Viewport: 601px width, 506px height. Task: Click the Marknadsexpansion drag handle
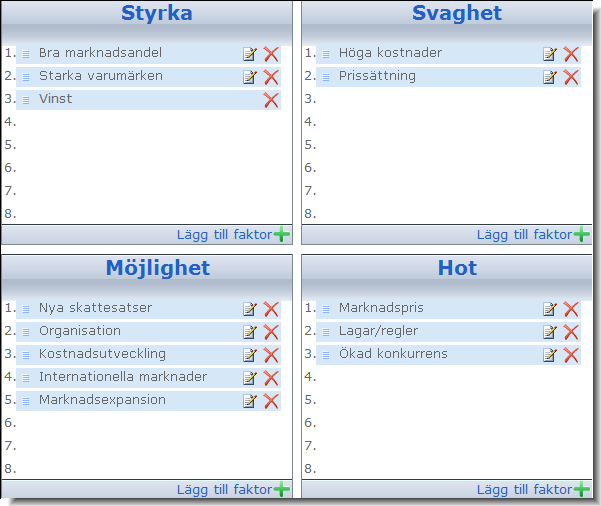26,401
